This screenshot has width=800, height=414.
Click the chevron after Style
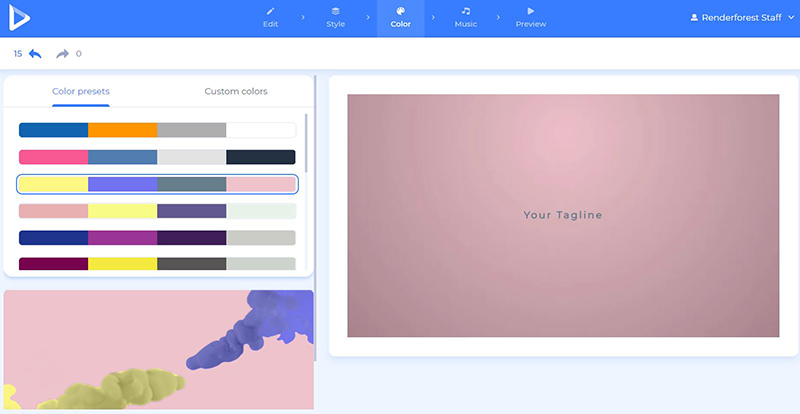click(368, 17)
